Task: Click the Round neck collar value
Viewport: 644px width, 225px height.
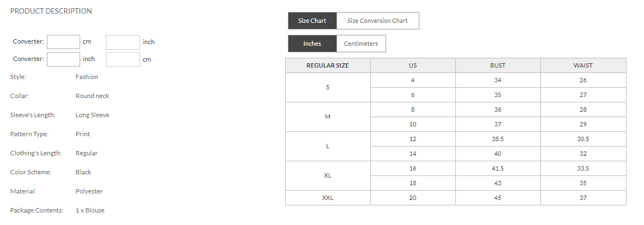Action: pyautogui.click(x=92, y=96)
